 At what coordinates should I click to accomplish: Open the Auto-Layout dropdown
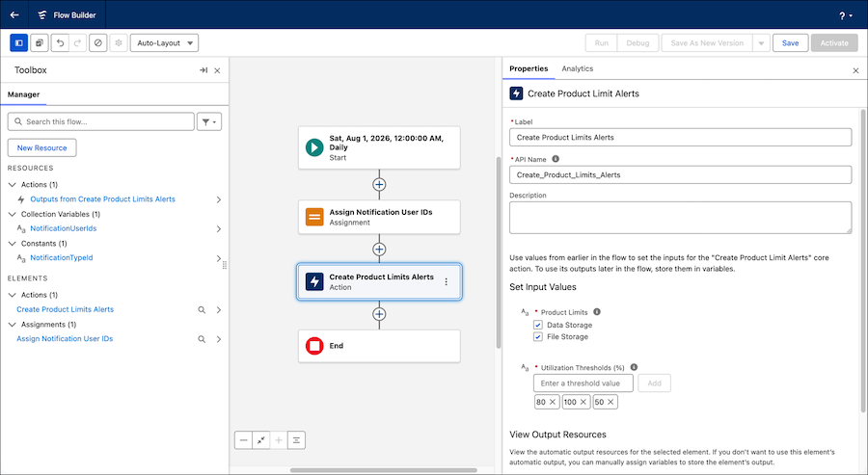[164, 42]
